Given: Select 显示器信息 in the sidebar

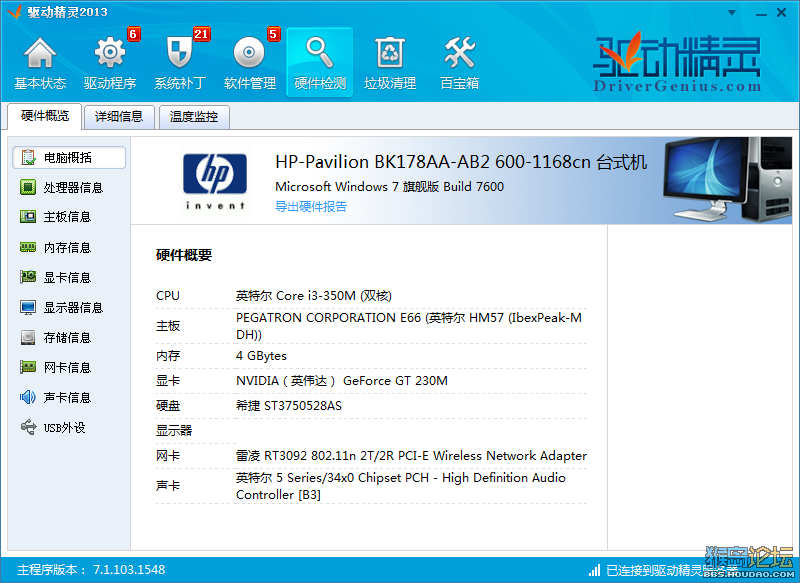Looking at the screenshot, I should 69,308.
